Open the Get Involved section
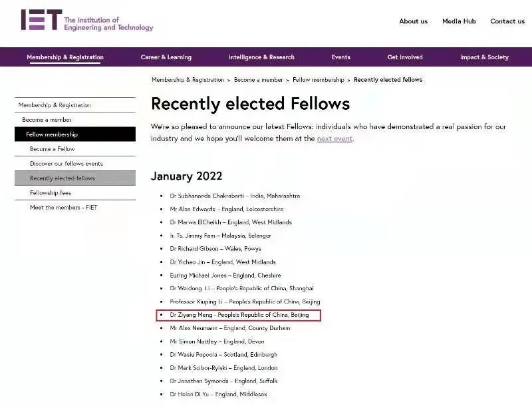The height and width of the screenshot is (406, 532). point(404,57)
